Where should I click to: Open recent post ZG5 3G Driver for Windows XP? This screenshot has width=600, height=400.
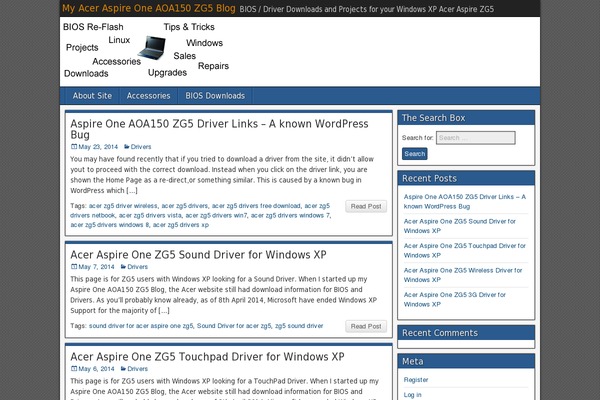coord(455,299)
